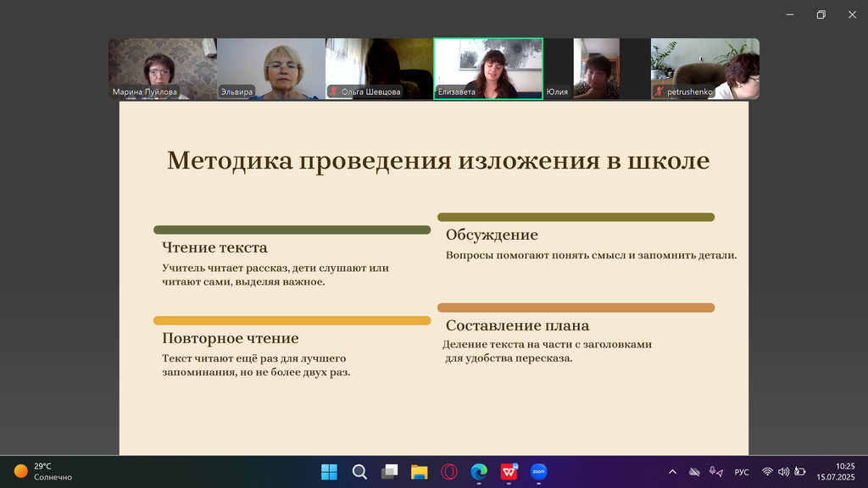Select Елизавета's active speaker video tile
Viewport: 868px width, 488px height.
(488, 68)
